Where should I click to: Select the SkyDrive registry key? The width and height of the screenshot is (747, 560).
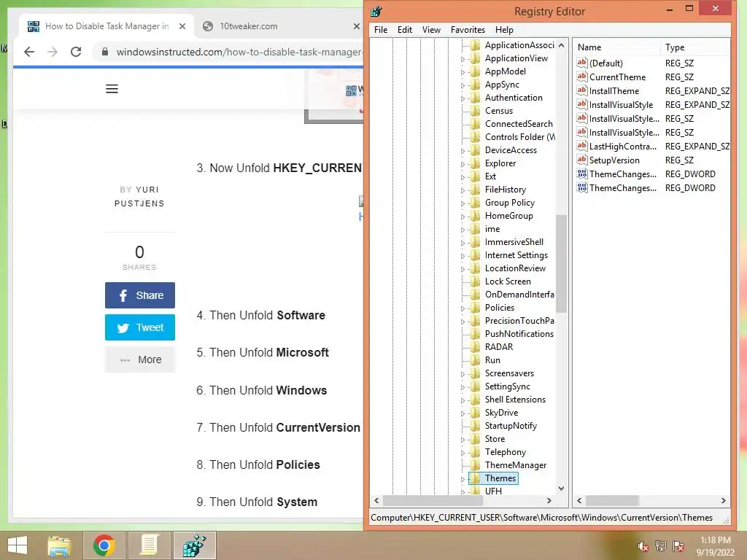tap(501, 413)
